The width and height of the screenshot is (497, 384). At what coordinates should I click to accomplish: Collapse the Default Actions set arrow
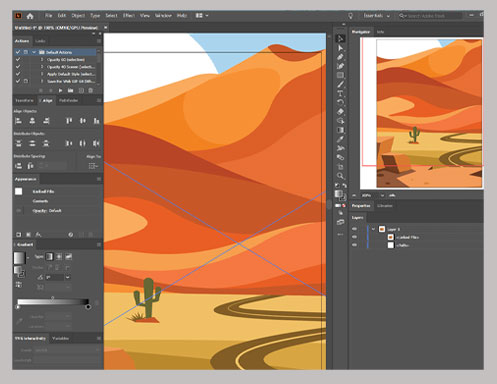point(34,52)
